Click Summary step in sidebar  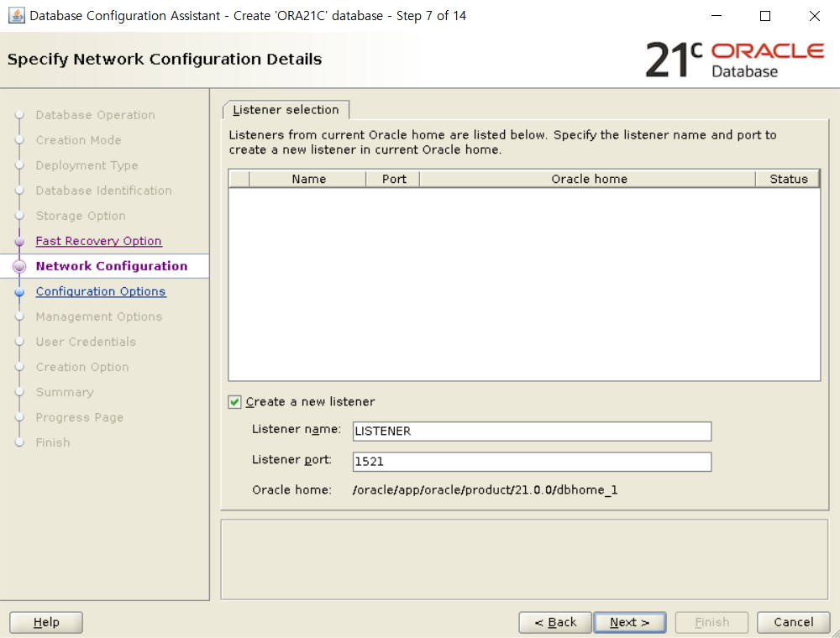coord(65,392)
